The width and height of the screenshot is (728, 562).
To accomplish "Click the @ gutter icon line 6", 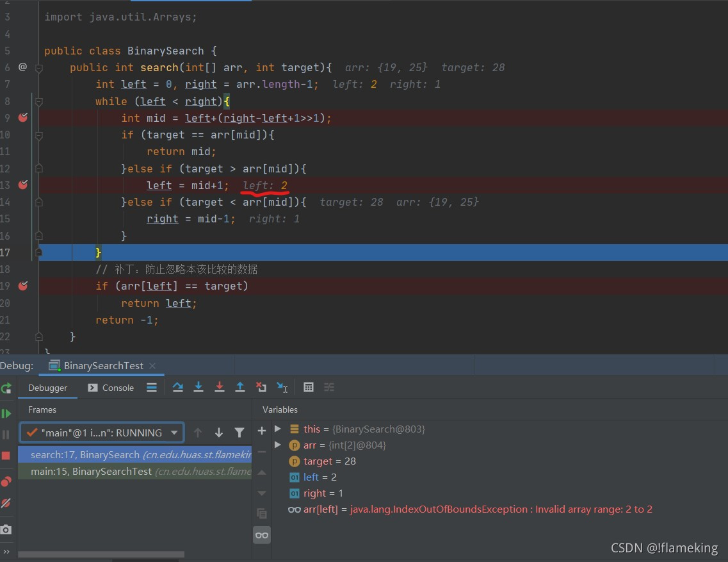I will coord(23,67).
